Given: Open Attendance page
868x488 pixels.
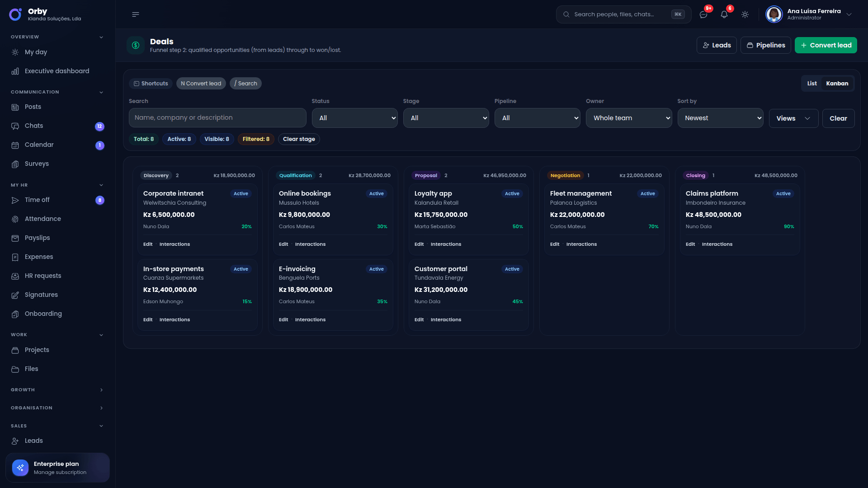Looking at the screenshot, I should (x=57, y=219).
